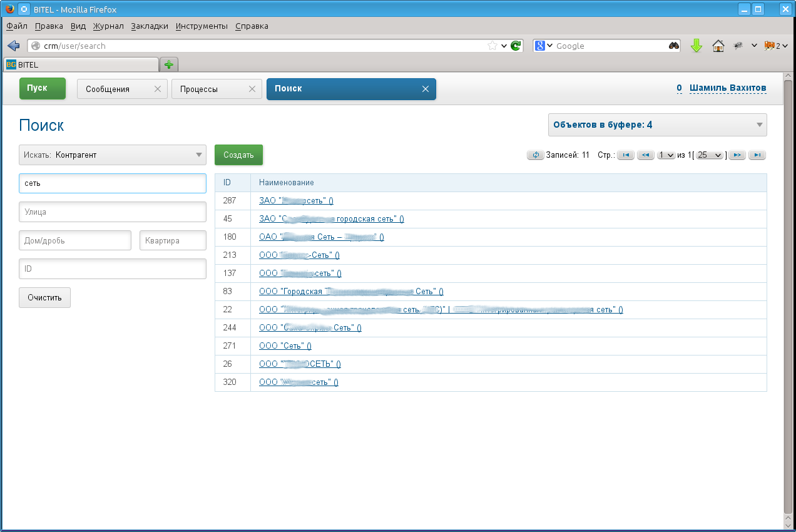Image resolution: width=796 pixels, height=532 pixels.
Task: Reload the page with the green reload icon
Action: [x=516, y=46]
